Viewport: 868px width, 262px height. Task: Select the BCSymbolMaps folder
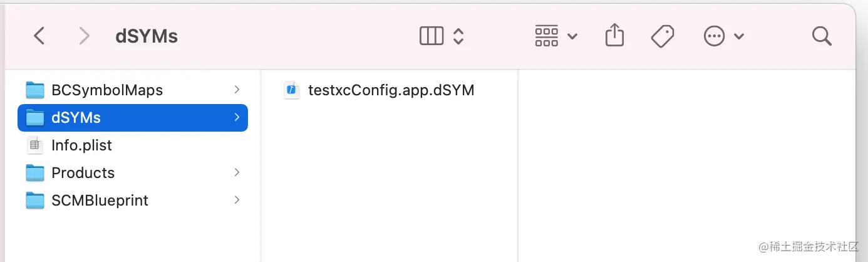click(x=133, y=90)
